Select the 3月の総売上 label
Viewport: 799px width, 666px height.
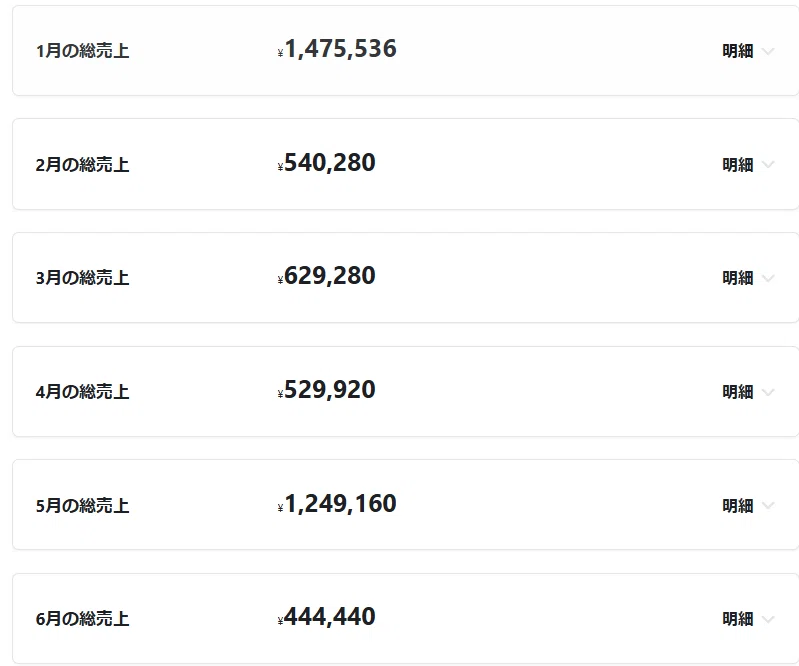coord(82,278)
